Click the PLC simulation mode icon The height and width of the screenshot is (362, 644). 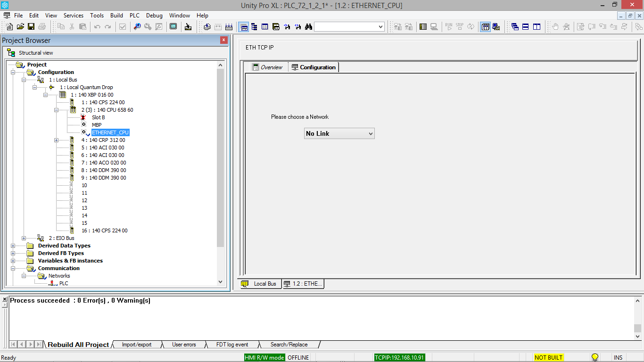coord(496,27)
